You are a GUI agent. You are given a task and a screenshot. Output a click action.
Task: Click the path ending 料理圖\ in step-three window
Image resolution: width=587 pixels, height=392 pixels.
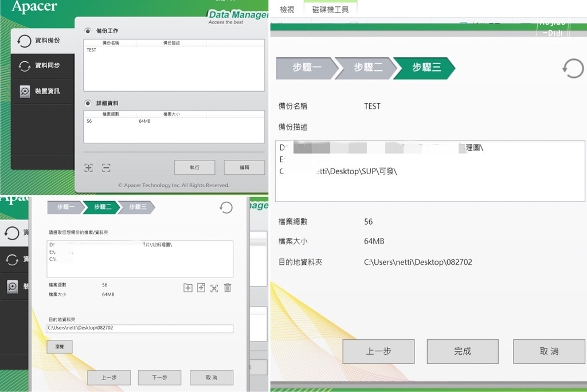[x=381, y=147]
